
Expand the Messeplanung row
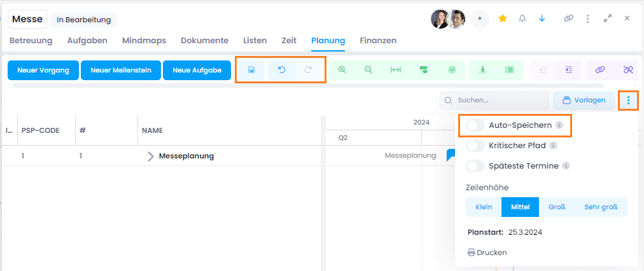tap(151, 156)
